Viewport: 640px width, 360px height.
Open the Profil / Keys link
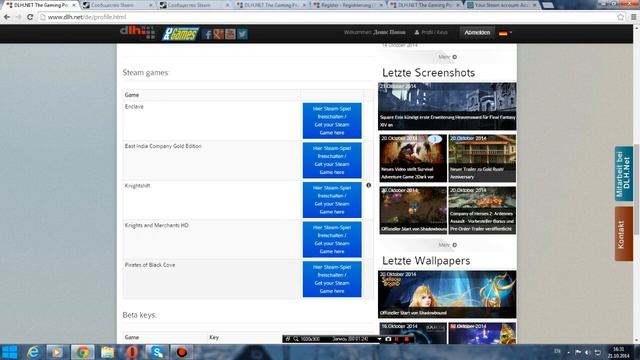coord(431,32)
